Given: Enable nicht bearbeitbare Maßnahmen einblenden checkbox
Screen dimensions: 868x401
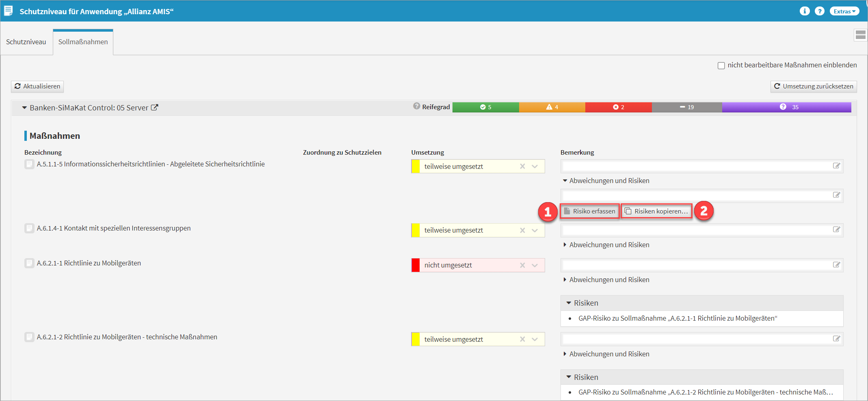Looking at the screenshot, I should [721, 65].
